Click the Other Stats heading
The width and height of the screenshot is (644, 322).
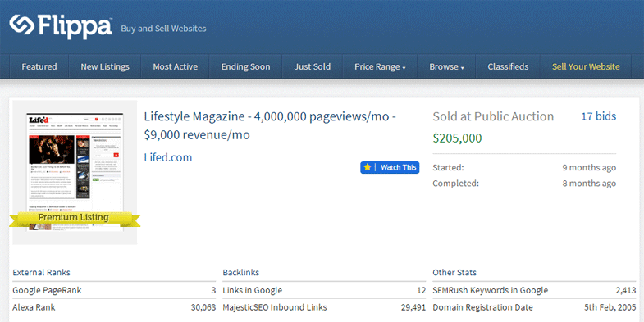click(454, 272)
